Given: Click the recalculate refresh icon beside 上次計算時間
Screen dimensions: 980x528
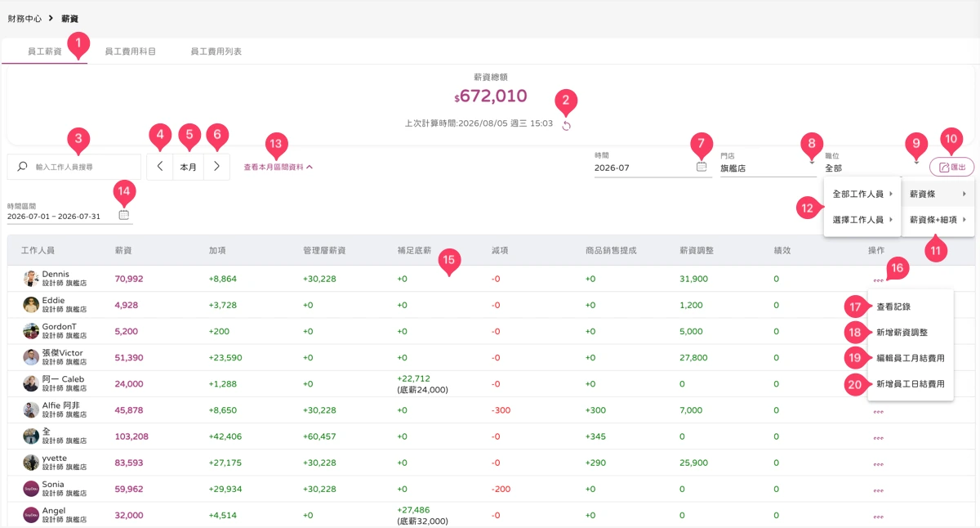Looking at the screenshot, I should [566, 125].
